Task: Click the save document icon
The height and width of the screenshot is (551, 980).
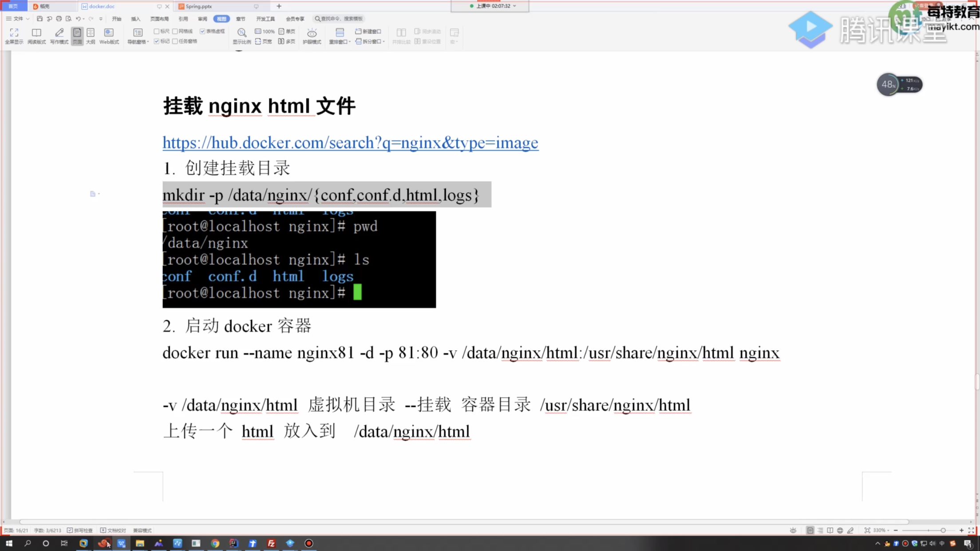Action: click(x=40, y=19)
